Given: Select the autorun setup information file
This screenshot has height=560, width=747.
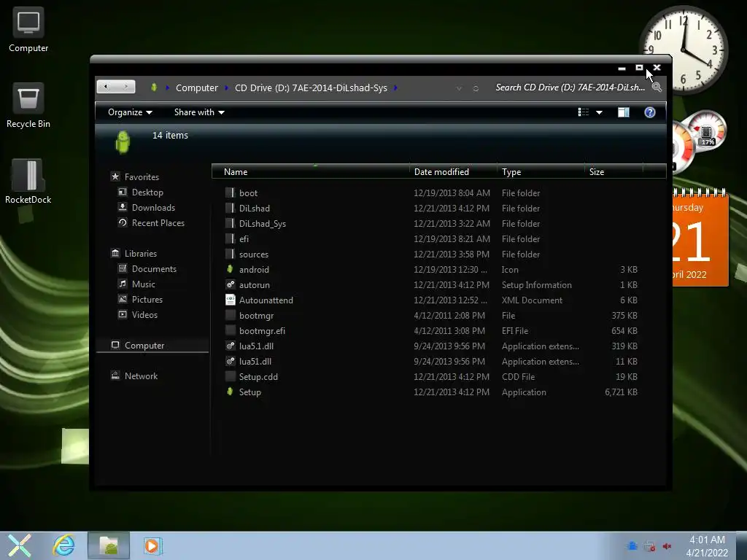Looking at the screenshot, I should [x=230, y=285].
